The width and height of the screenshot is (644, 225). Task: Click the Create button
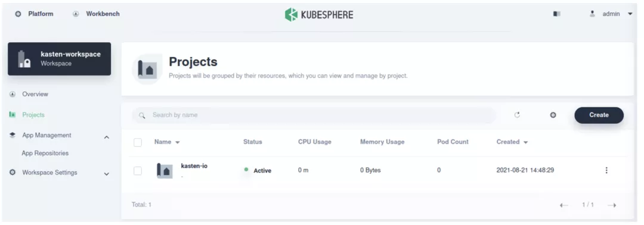click(599, 115)
